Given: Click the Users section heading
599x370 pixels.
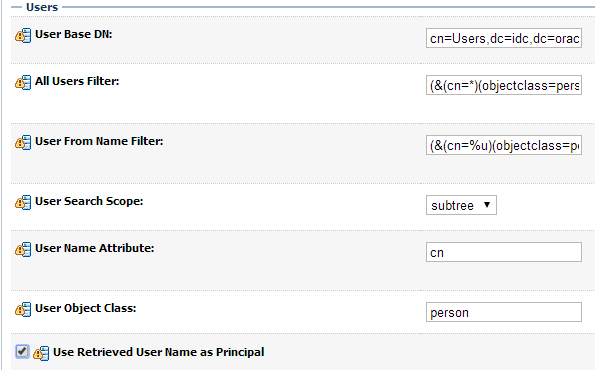Looking at the screenshot, I should click(42, 7).
